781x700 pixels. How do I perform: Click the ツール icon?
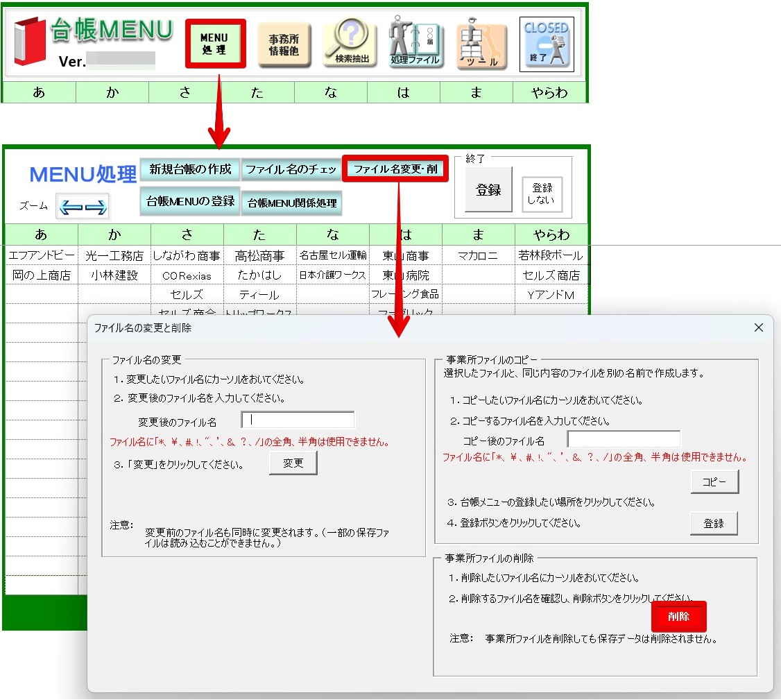(481, 43)
